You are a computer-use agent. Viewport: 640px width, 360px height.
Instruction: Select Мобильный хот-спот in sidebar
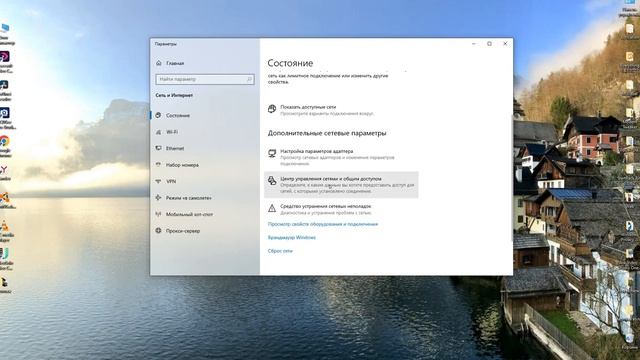[184, 214]
